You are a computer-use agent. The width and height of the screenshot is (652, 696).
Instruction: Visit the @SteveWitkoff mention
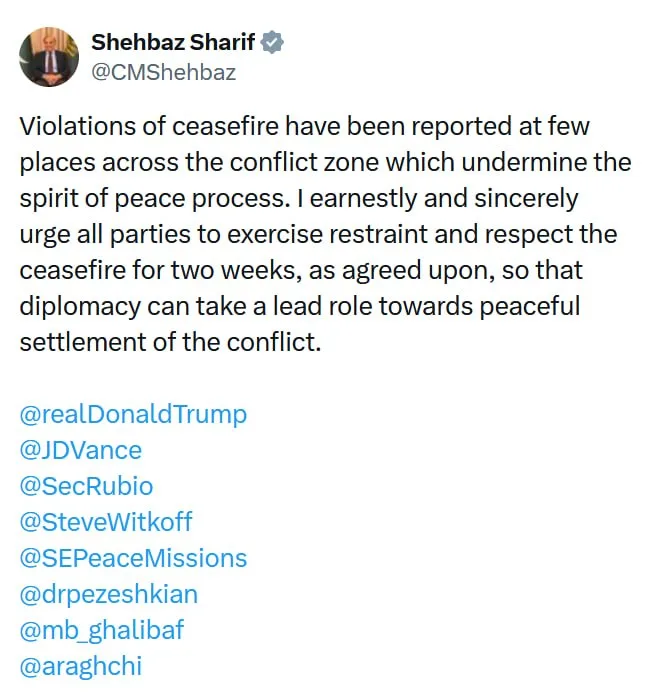tap(106, 522)
